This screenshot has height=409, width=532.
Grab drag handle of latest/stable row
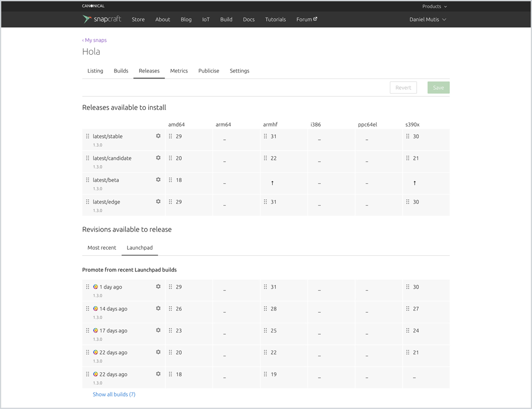[87, 136]
